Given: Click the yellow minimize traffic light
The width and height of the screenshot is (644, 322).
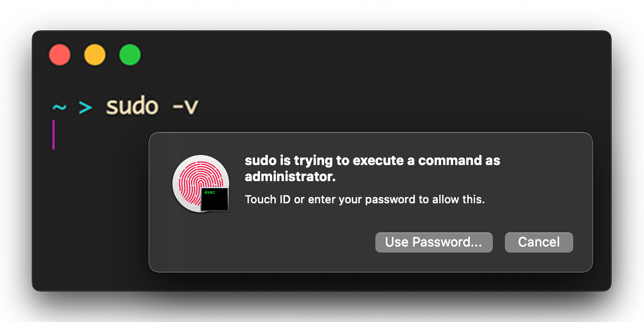Looking at the screenshot, I should tap(95, 55).
